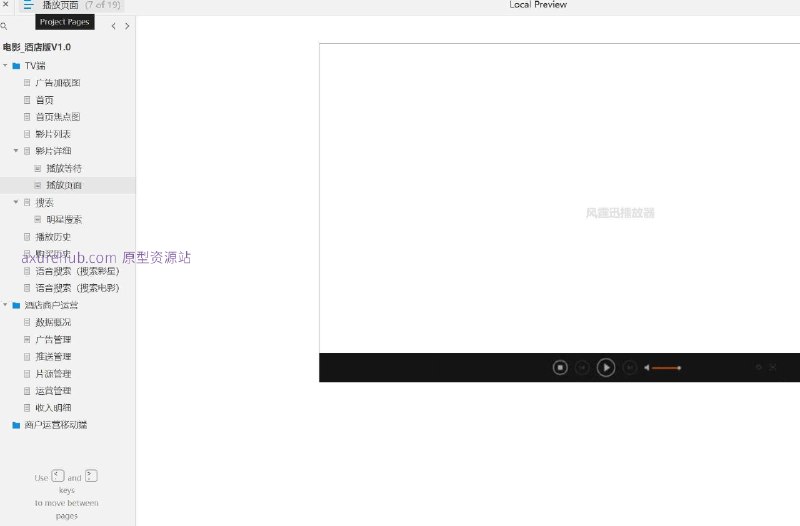Open 语音搜索（搜索电影）page
The width and height of the screenshot is (800, 526).
coord(77,288)
